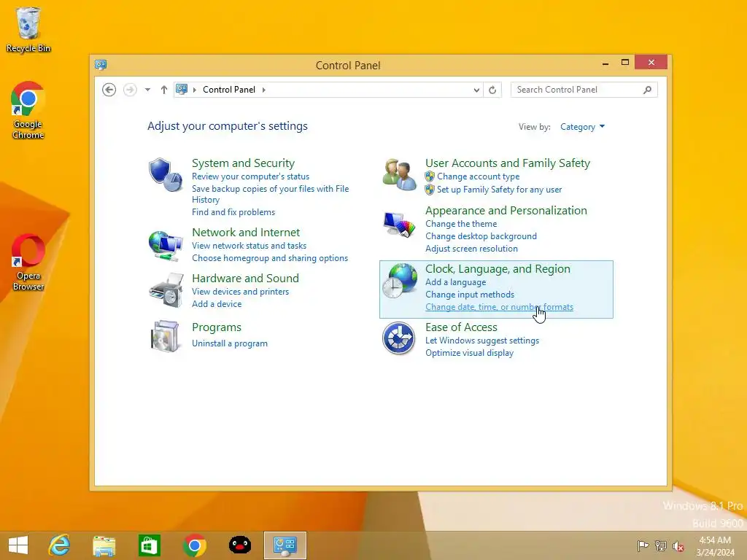Viewport: 747px width, 560px height.
Task: Click Adjust screen resolution
Action: pos(472,249)
